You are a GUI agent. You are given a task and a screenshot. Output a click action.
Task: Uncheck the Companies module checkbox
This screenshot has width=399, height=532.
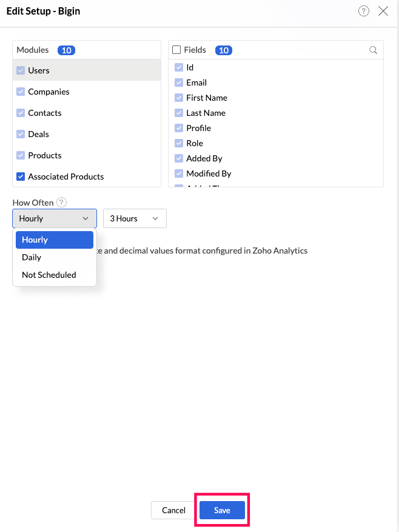pyautogui.click(x=21, y=92)
